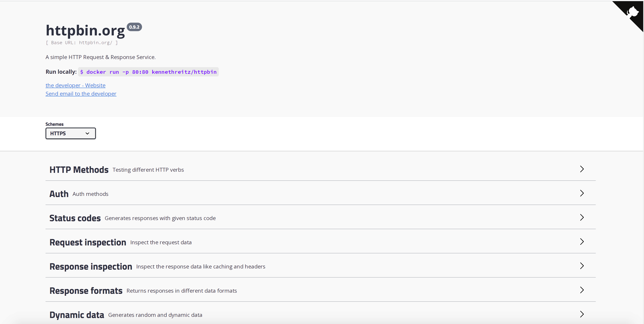Open the Schemes HTTPS dropdown
644x324 pixels.
point(71,133)
